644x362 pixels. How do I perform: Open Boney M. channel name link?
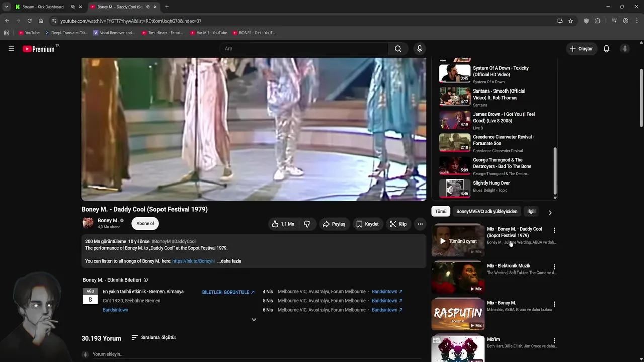(108, 220)
